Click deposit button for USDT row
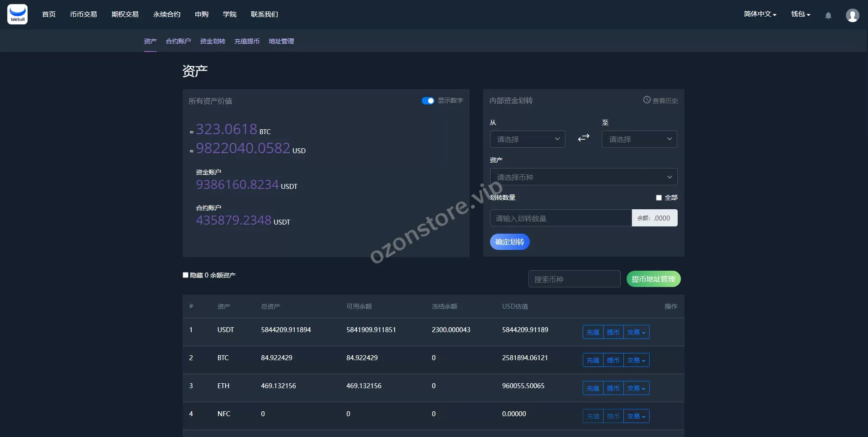 coord(593,332)
